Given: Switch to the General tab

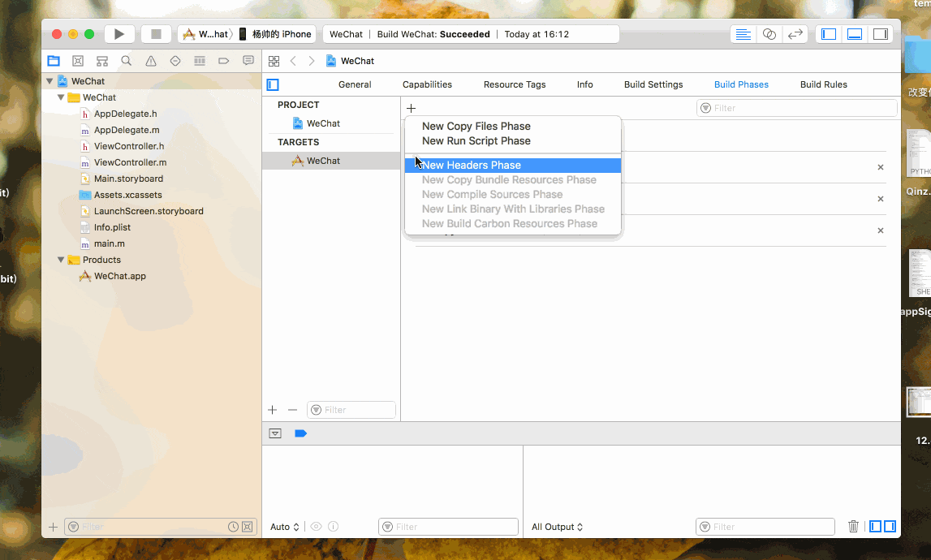Looking at the screenshot, I should (355, 84).
